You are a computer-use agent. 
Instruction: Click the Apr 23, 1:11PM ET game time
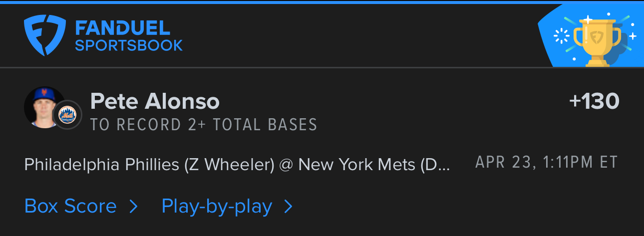click(547, 162)
